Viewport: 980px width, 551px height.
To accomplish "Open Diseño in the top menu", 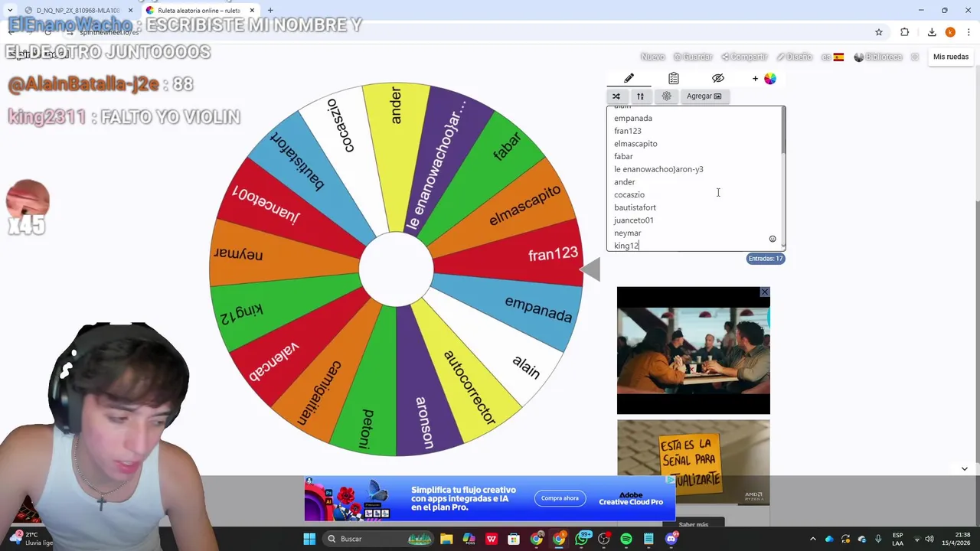I will [794, 57].
